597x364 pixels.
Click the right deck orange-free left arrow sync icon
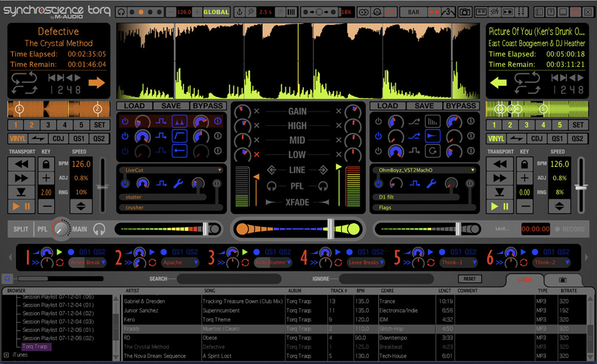(x=498, y=82)
